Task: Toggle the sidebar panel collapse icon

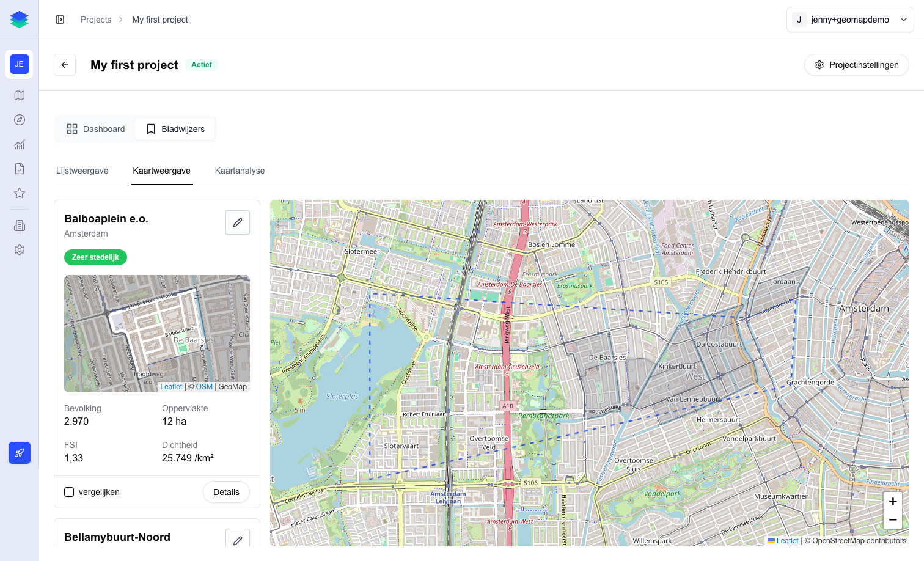Action: click(x=60, y=20)
